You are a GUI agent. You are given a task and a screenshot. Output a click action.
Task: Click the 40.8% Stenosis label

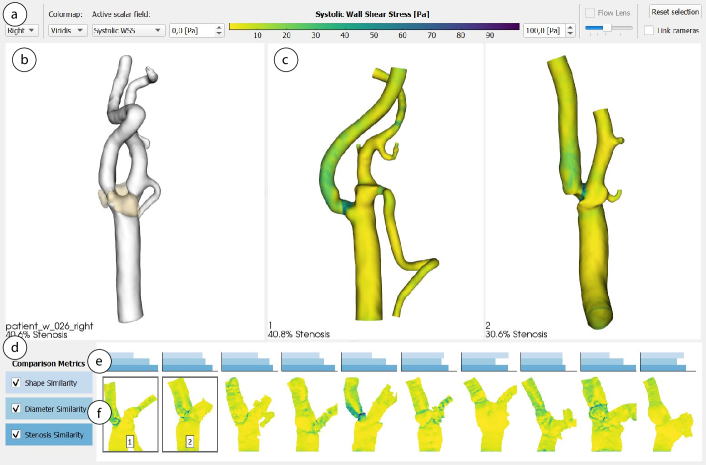click(x=299, y=334)
